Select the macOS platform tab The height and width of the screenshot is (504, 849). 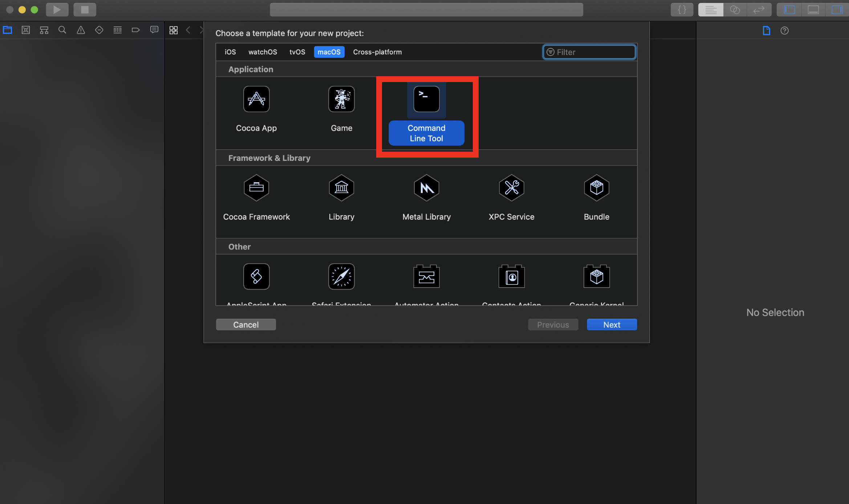click(329, 52)
